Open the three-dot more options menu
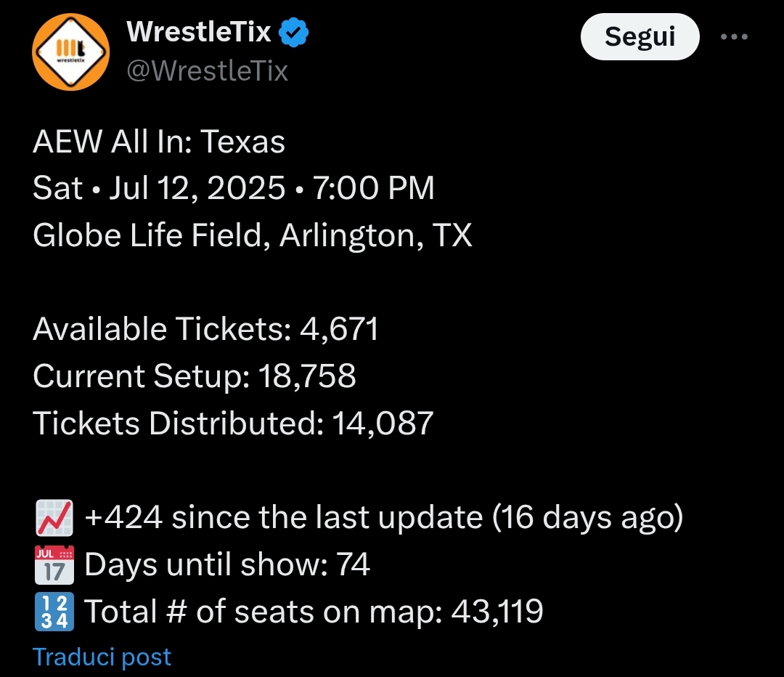Viewport: 784px width, 677px height. pyautogui.click(x=734, y=36)
